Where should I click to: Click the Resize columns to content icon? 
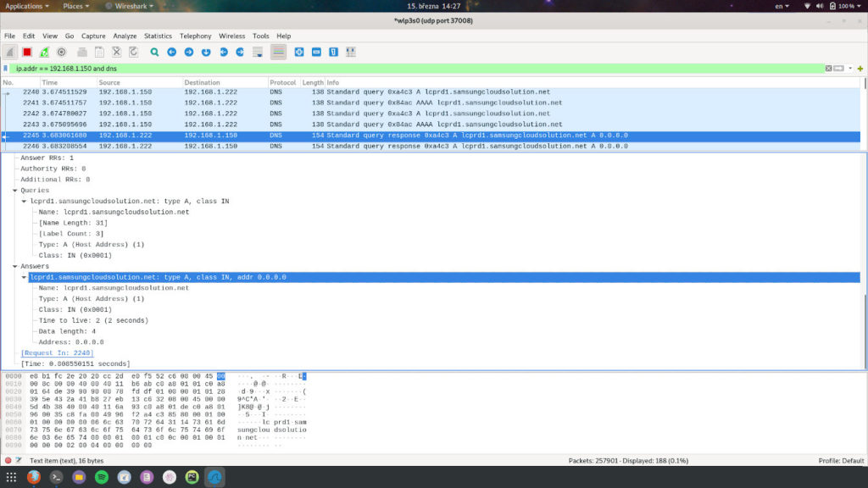350,52
